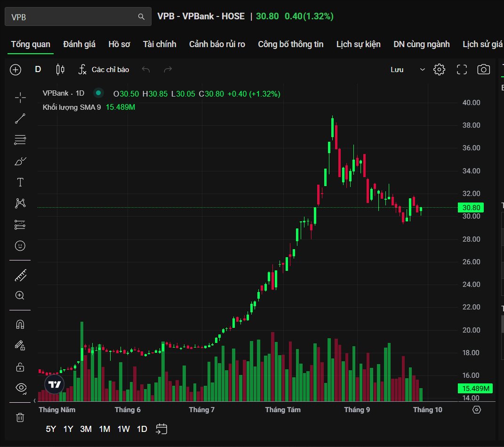Toggle hide all drawings eye icon
The image size is (504, 447).
21,388
